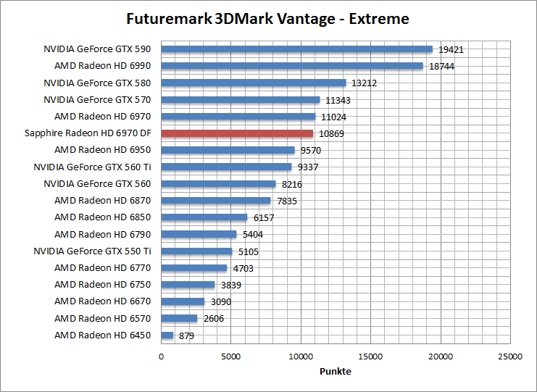Select the AMD Radeon HD 6870 label
Viewport: 537px width, 392px height.
pyautogui.click(x=102, y=200)
